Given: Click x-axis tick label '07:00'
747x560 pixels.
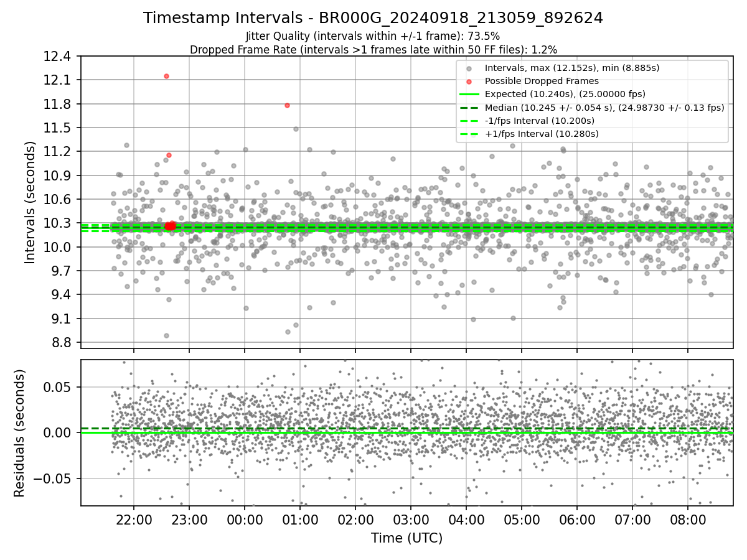Looking at the screenshot, I should coord(632,520).
